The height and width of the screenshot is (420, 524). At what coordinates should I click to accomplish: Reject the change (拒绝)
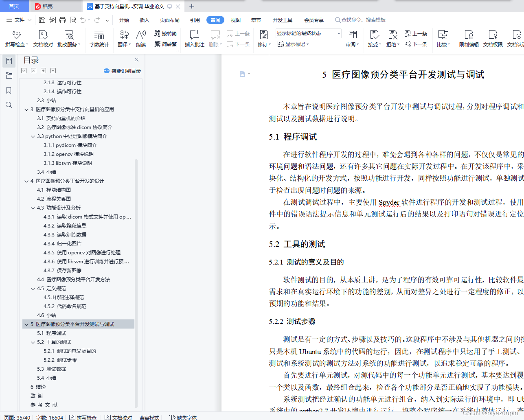click(392, 39)
